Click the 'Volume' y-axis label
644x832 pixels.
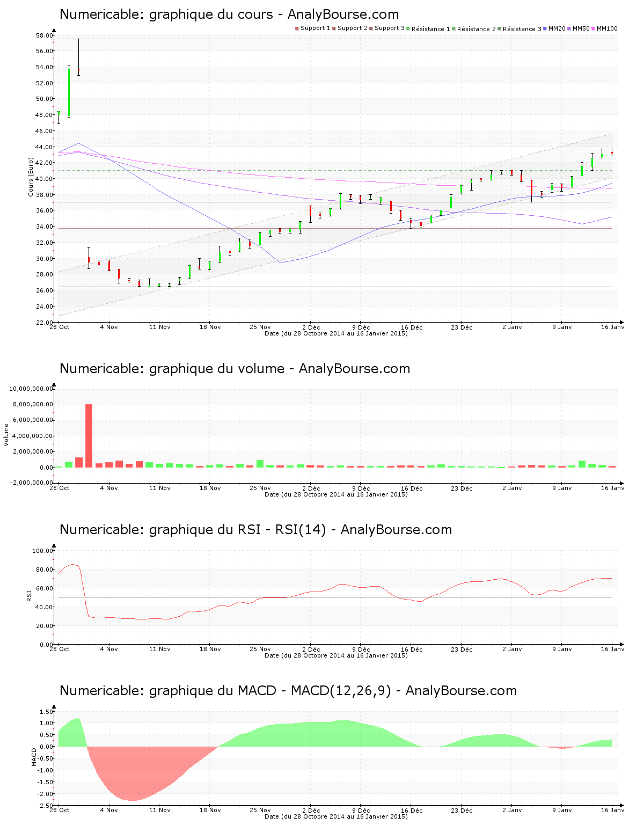click(x=6, y=435)
